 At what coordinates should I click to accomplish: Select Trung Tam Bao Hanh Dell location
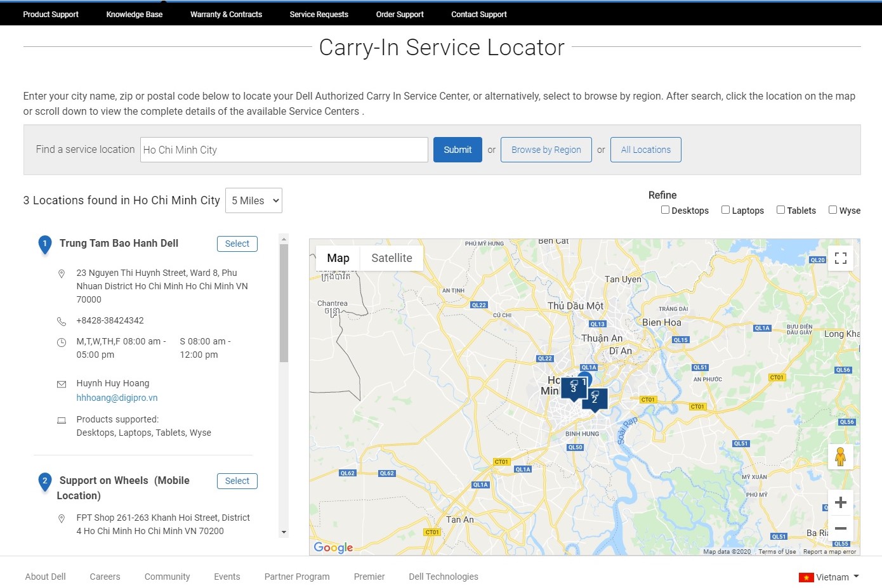click(237, 244)
